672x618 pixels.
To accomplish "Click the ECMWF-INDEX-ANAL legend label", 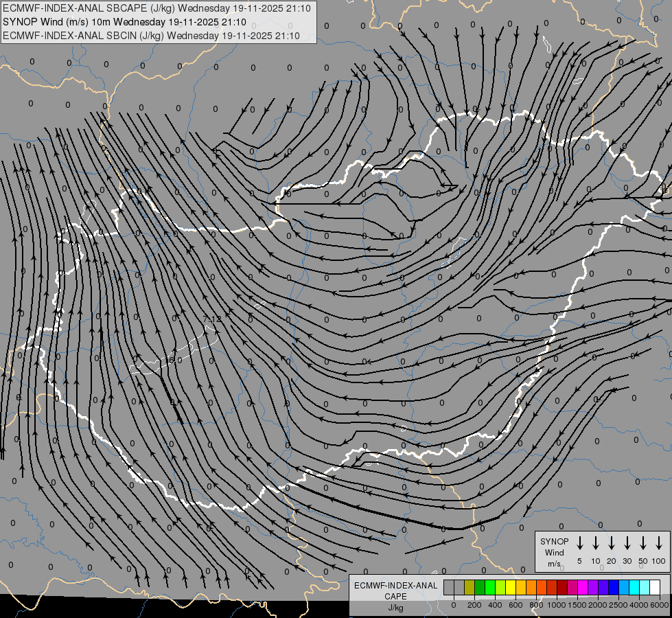I will [x=395, y=586].
